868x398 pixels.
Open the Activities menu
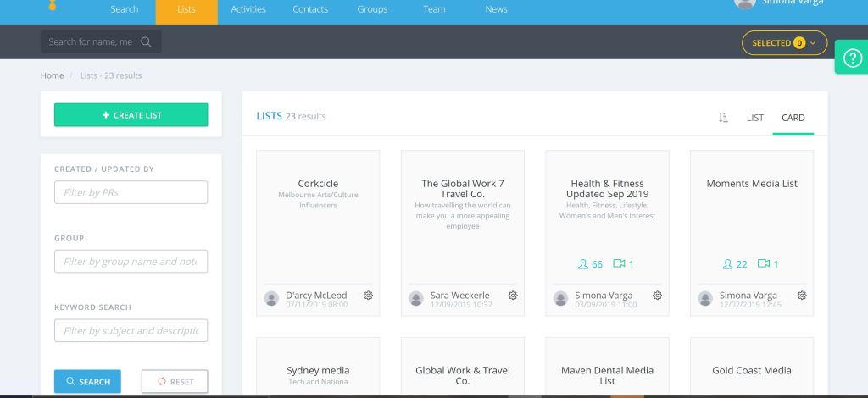(248, 9)
